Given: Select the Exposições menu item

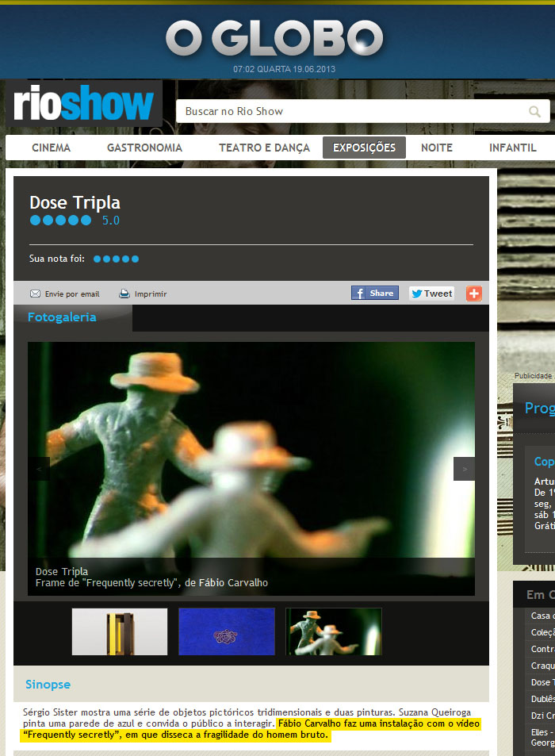Looking at the screenshot, I should [x=364, y=148].
